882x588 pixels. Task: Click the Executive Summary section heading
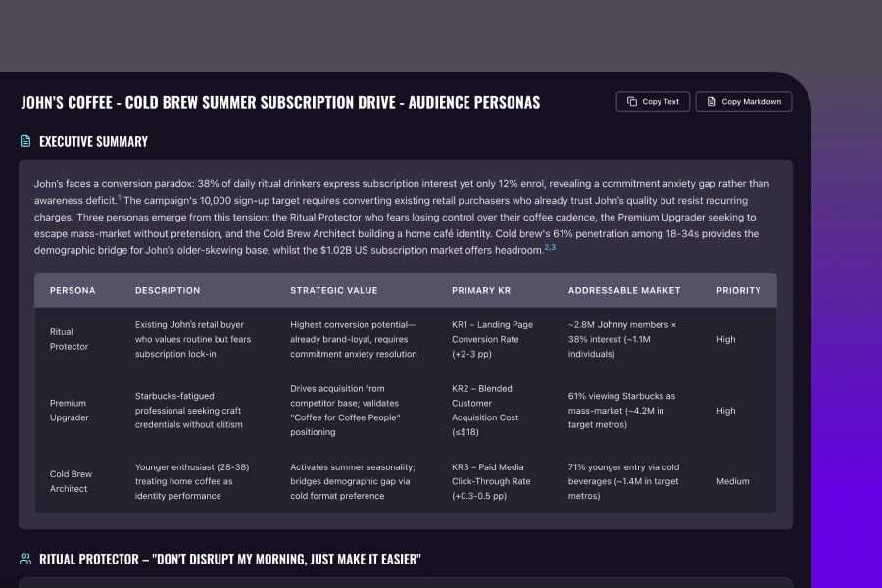point(93,141)
